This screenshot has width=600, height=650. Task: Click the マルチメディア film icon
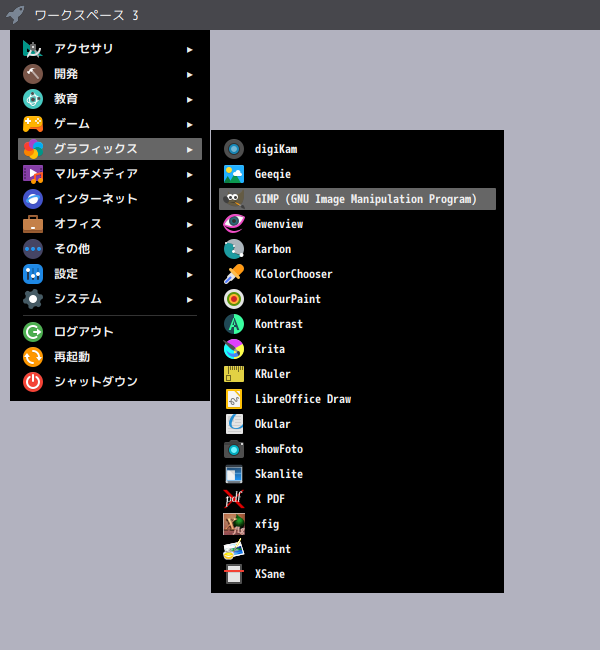(33, 174)
